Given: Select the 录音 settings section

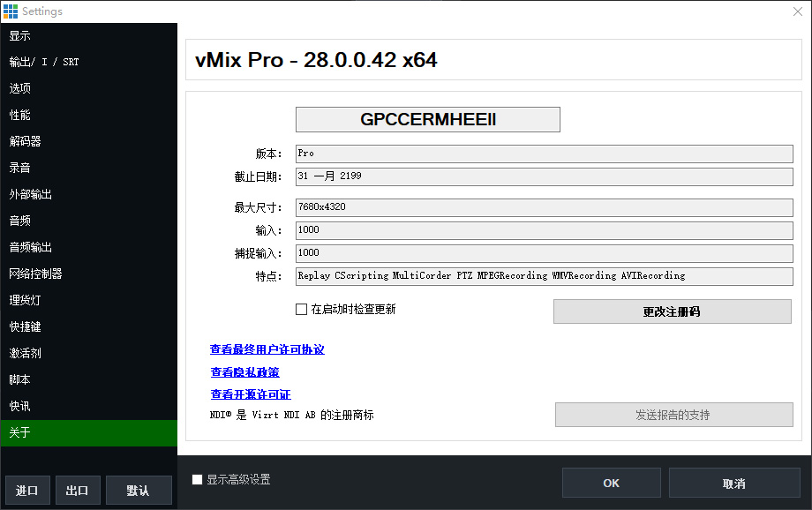Looking at the screenshot, I should point(20,167).
